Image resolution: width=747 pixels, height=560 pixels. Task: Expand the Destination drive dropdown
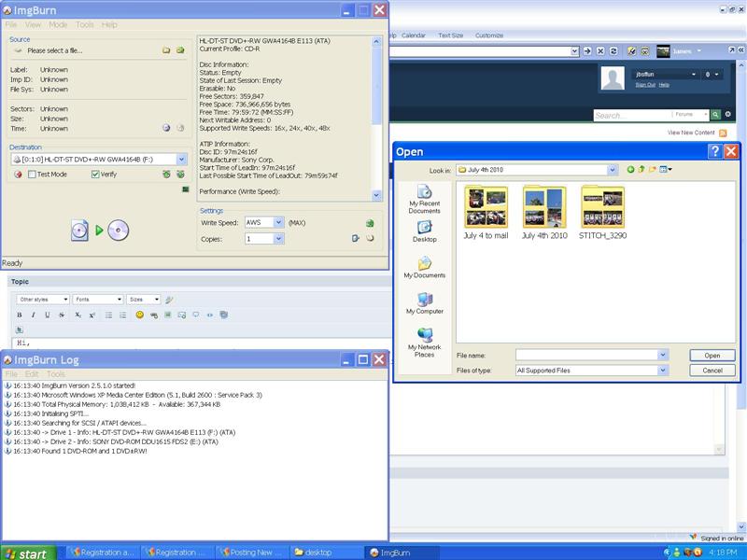tap(181, 159)
